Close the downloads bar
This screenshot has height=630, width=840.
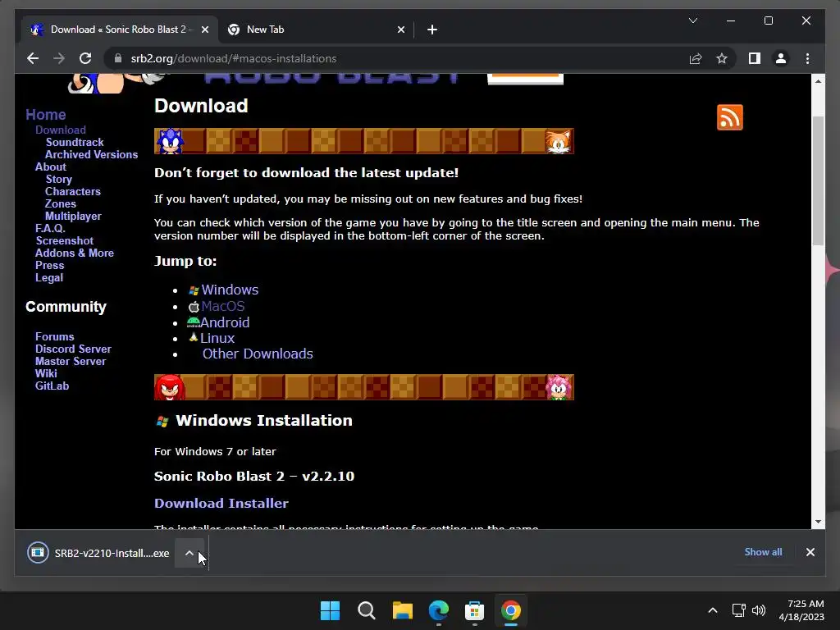tap(810, 552)
